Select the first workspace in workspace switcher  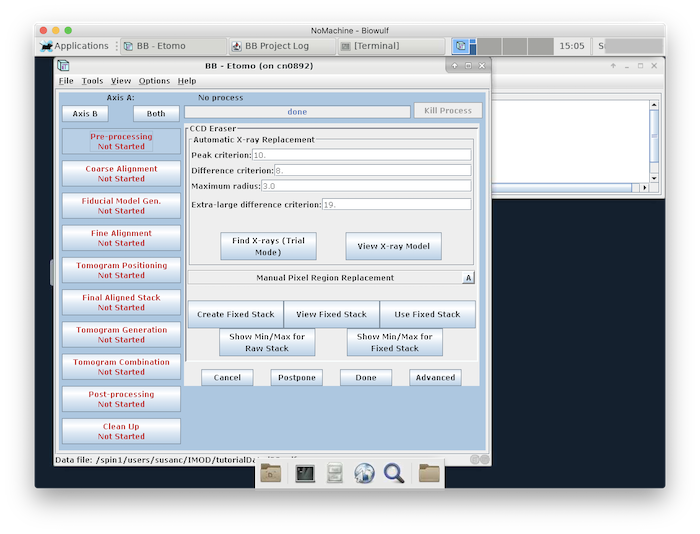(x=463, y=46)
